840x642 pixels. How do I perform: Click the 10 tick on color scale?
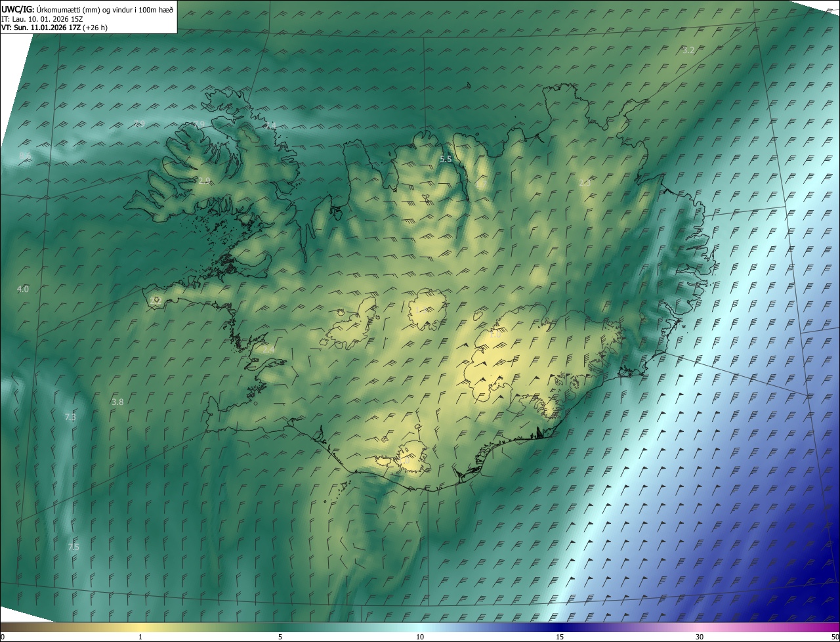420,637
